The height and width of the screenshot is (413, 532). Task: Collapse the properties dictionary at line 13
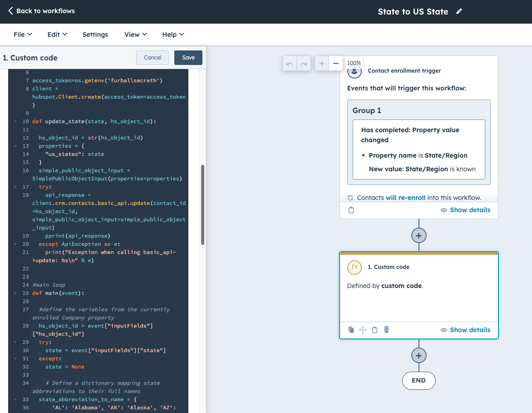click(15, 146)
